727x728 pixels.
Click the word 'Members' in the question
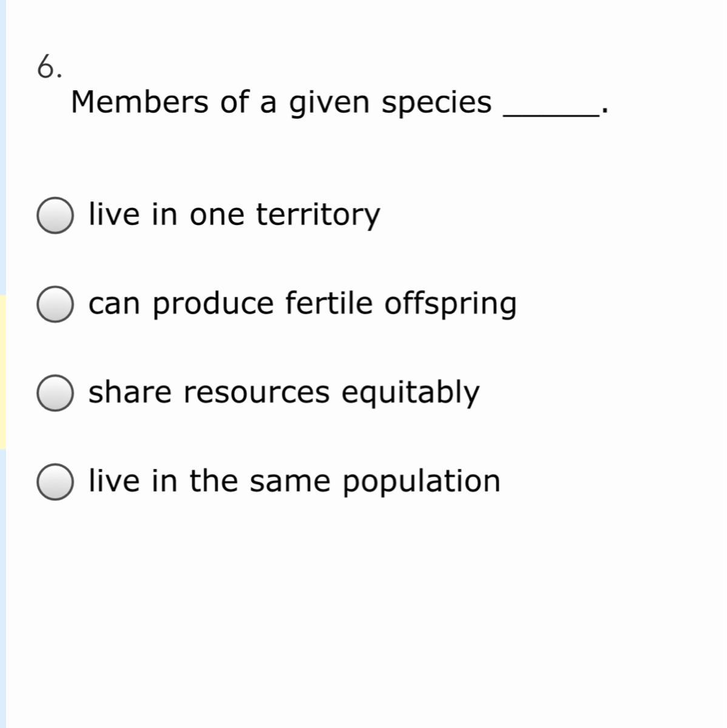pos(140,101)
